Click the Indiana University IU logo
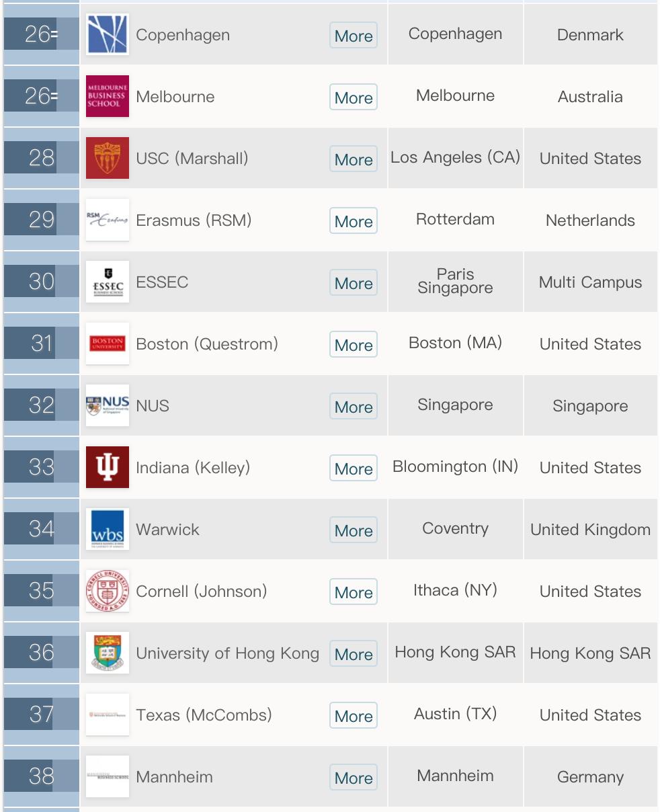 click(108, 467)
